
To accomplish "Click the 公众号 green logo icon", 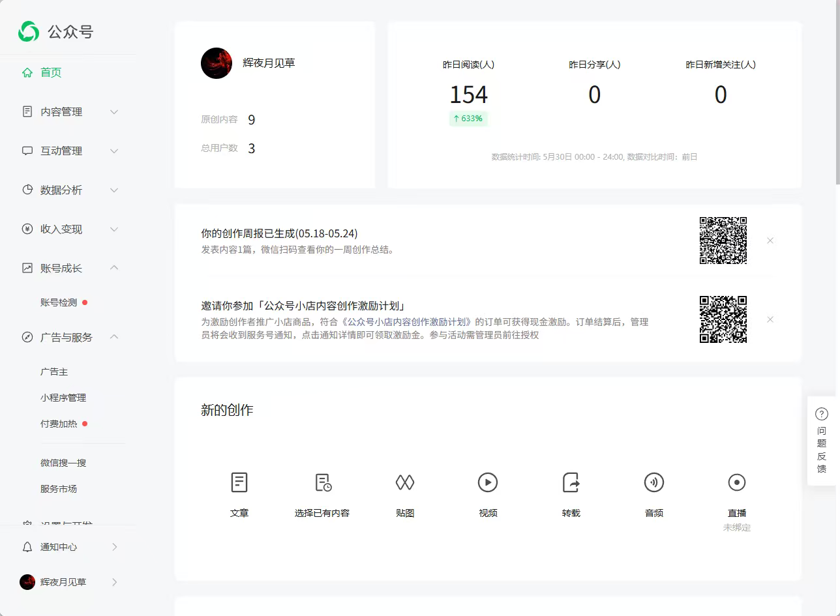I will [28, 31].
